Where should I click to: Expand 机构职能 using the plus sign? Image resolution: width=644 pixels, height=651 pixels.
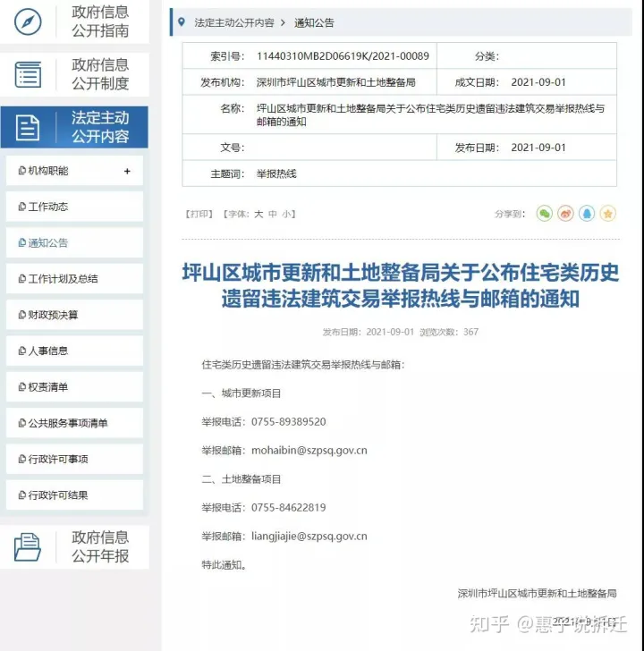click(127, 171)
